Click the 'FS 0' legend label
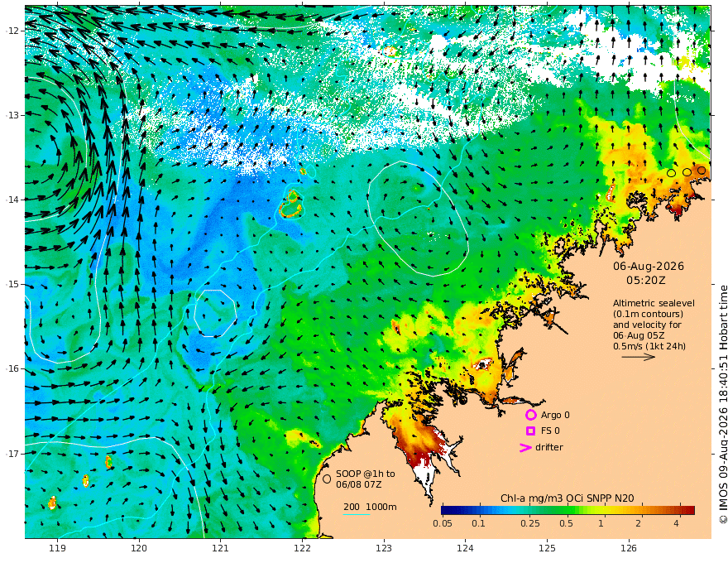 (x=550, y=431)
